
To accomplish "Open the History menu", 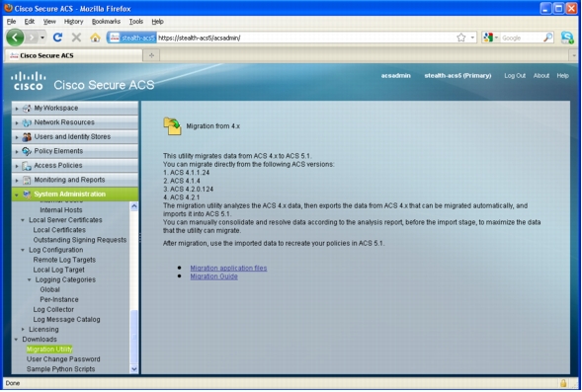I will (x=73, y=22).
